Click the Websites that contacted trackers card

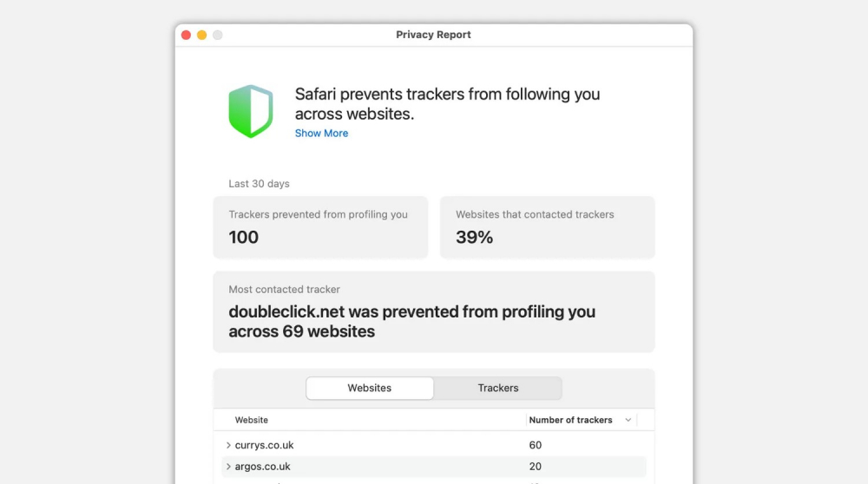pyautogui.click(x=547, y=227)
